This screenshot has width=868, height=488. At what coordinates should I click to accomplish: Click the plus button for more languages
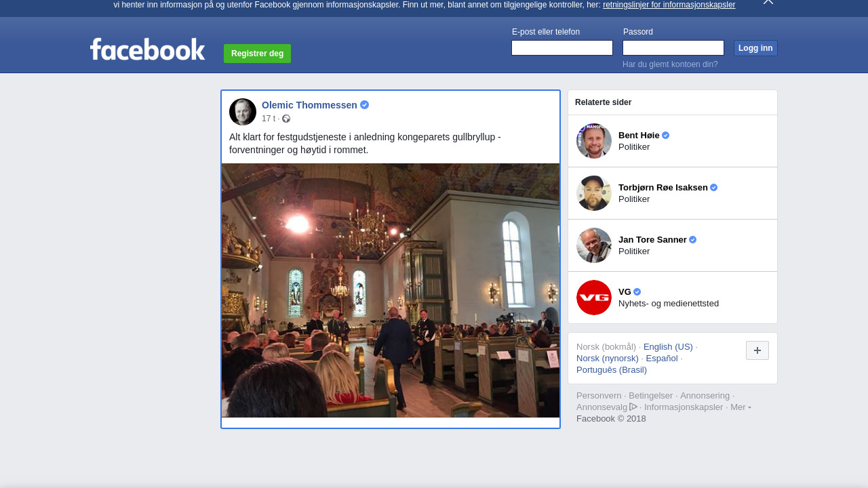click(757, 350)
